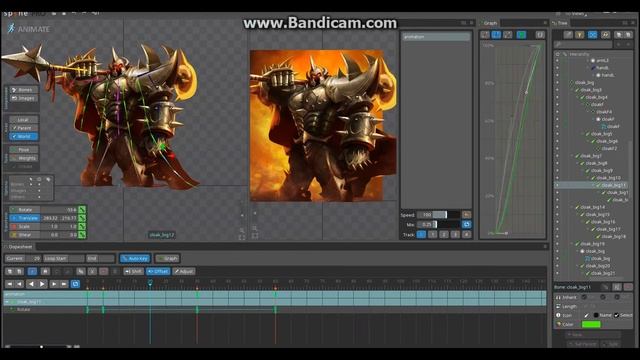Select the Shear transform tool
This screenshot has width=640, height=360.
pos(24,235)
